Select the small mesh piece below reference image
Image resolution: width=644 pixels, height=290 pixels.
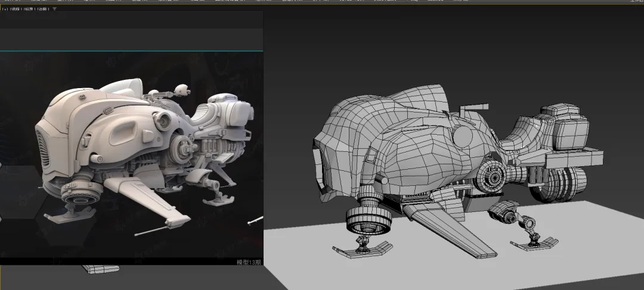[100, 270]
